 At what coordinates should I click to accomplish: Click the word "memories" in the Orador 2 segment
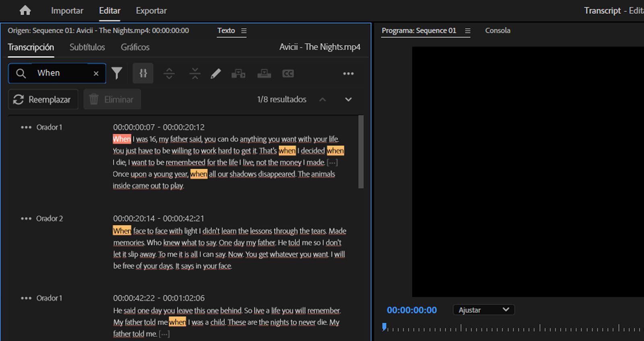click(x=129, y=243)
